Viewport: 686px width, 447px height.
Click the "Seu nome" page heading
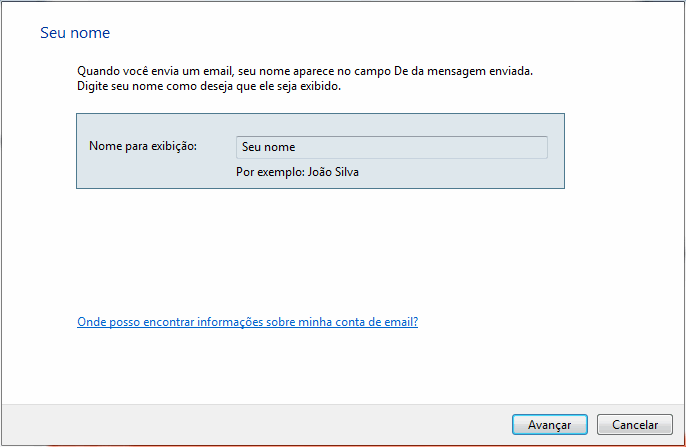tap(74, 33)
